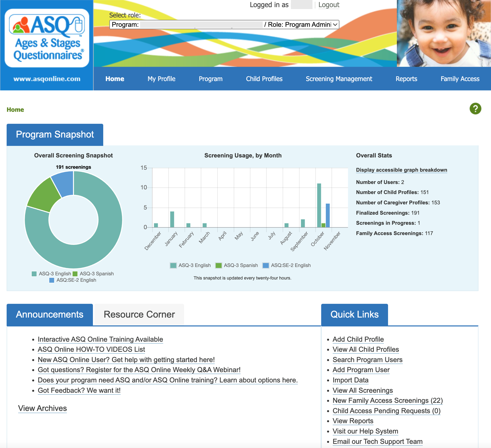Open the Got Feedback link
The height and width of the screenshot is (448, 491).
point(79,390)
